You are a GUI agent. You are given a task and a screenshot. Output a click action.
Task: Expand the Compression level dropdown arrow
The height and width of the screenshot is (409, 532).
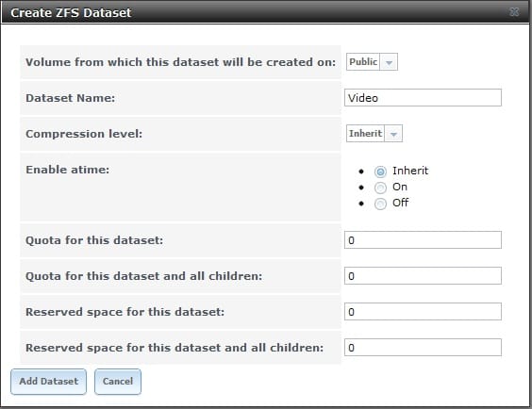pos(393,134)
